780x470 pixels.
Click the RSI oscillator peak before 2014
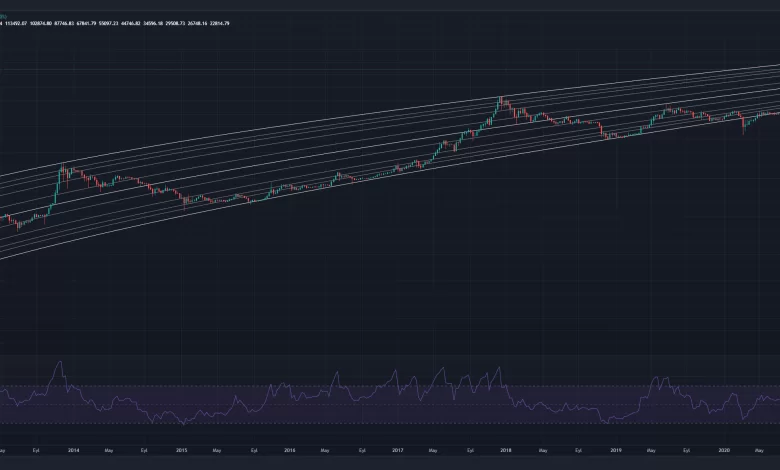tap(61, 364)
